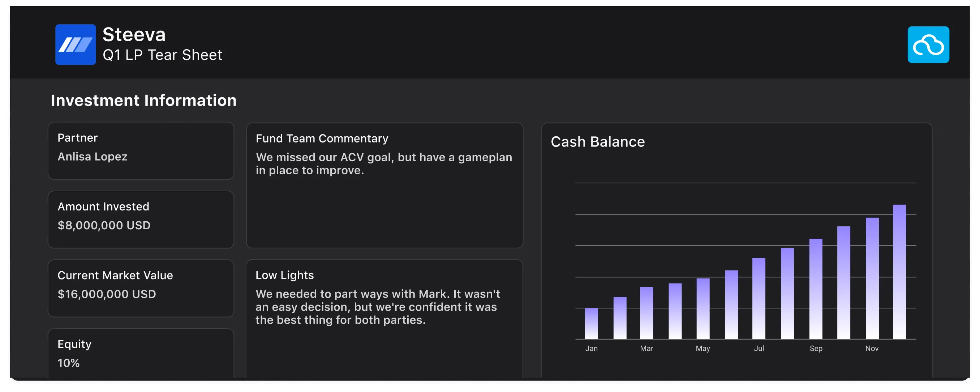Click Current Market Value $16,000,000 USD card
Screen dimensions: 980x392
tap(141, 288)
